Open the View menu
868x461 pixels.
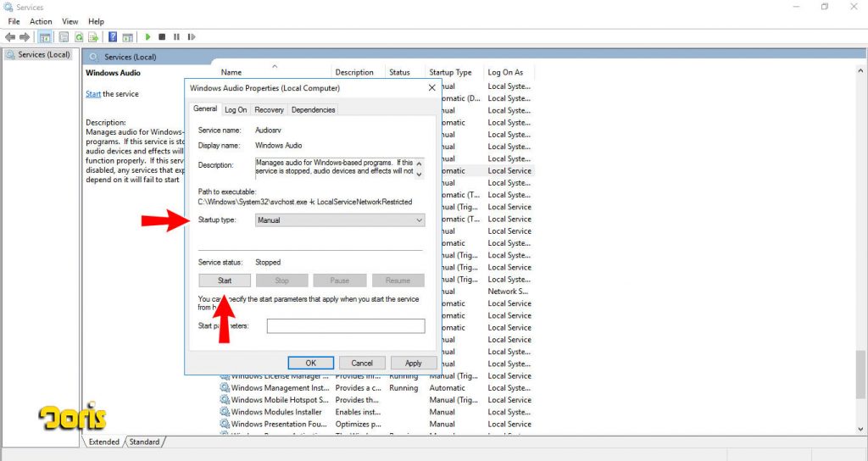click(x=70, y=21)
